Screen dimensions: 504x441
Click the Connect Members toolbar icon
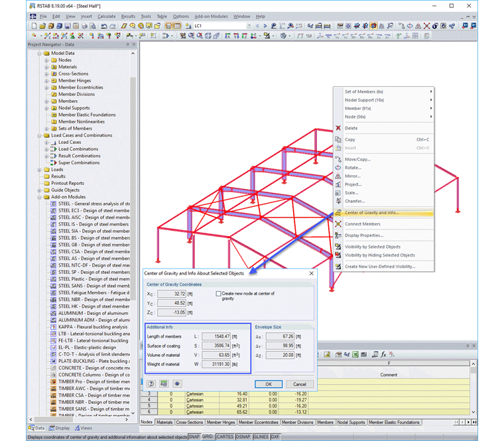pos(426,26)
